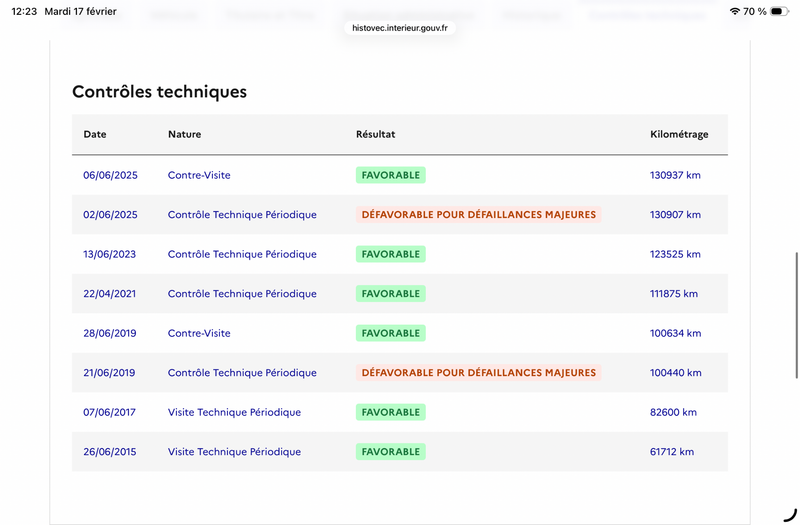
Task: Click the Date column header
Action: [x=95, y=134]
